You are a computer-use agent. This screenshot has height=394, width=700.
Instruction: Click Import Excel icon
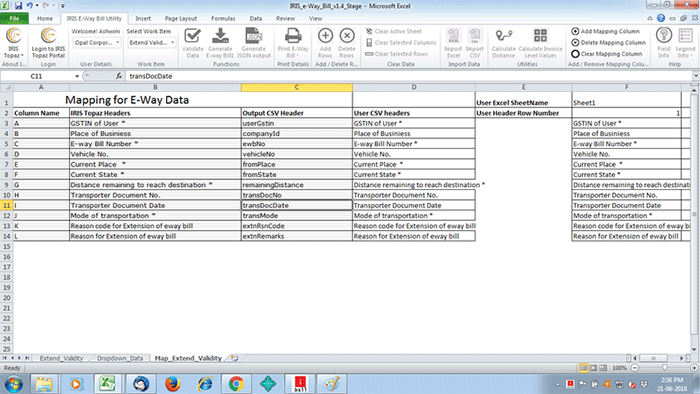point(453,43)
